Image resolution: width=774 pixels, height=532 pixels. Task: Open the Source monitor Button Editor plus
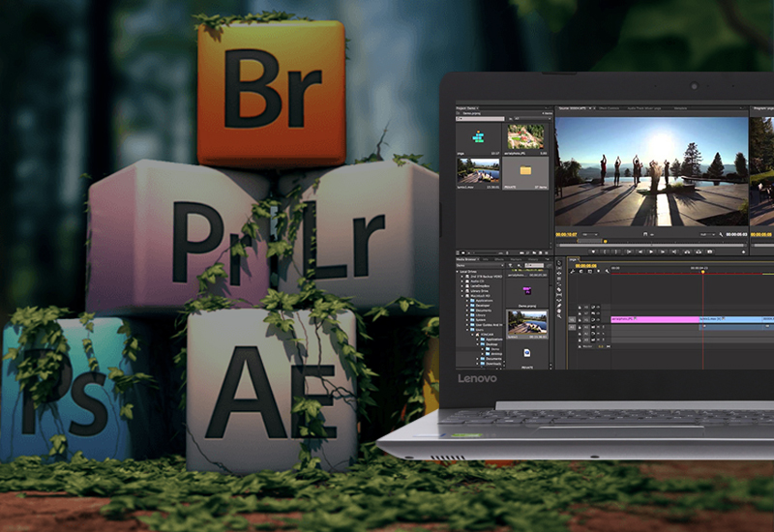(x=743, y=252)
